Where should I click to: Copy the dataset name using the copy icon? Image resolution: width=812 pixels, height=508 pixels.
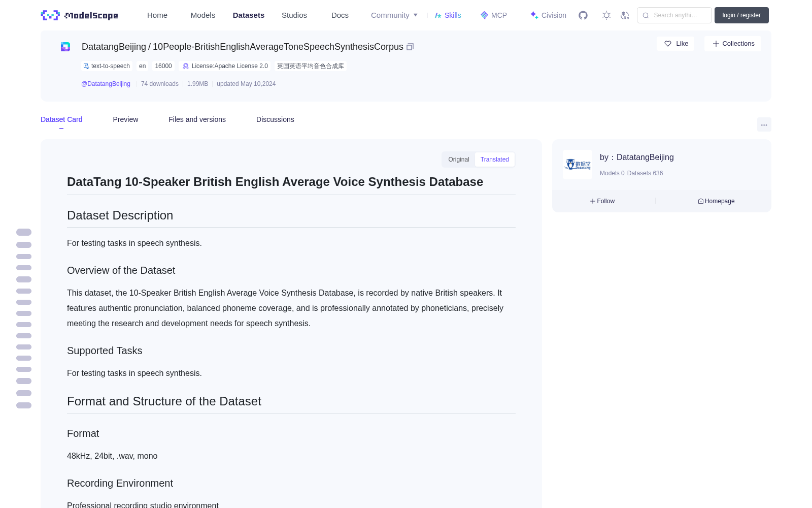(410, 47)
